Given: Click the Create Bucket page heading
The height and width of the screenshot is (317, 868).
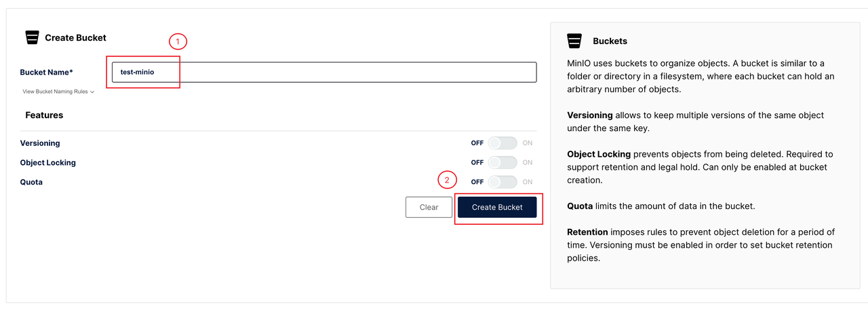Looking at the screenshot, I should 75,38.
